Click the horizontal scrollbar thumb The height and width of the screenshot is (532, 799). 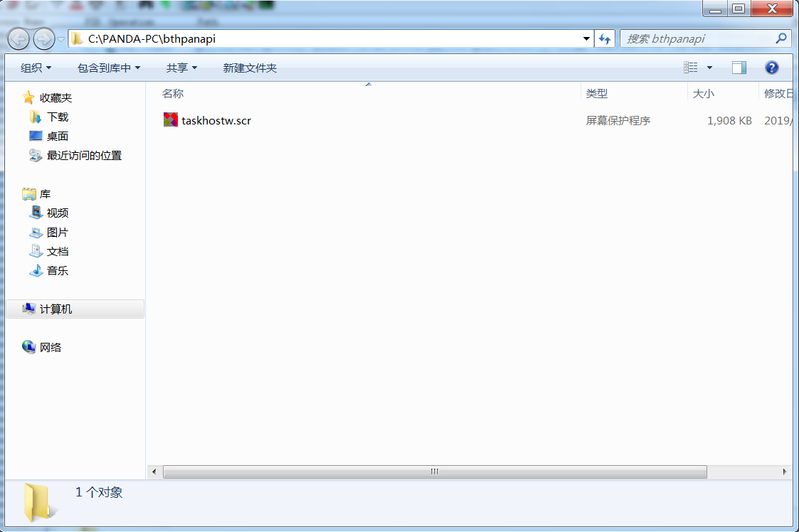(x=435, y=472)
